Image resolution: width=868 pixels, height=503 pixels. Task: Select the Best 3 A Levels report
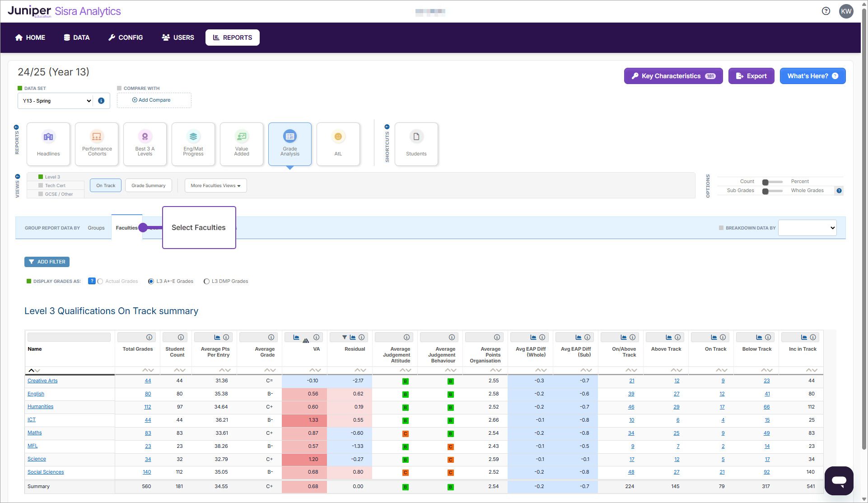(145, 144)
